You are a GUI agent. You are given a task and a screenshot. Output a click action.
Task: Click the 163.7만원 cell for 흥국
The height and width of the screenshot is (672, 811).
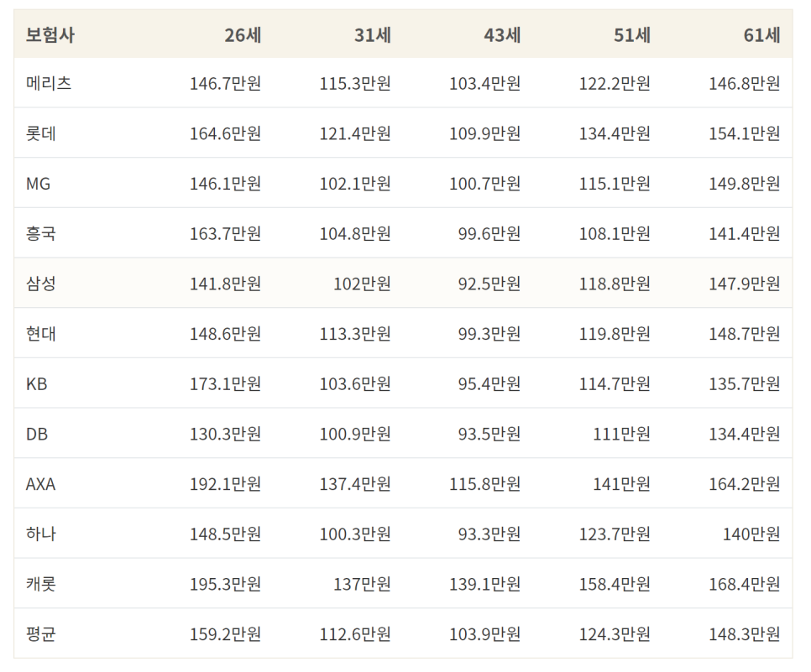coord(225,234)
